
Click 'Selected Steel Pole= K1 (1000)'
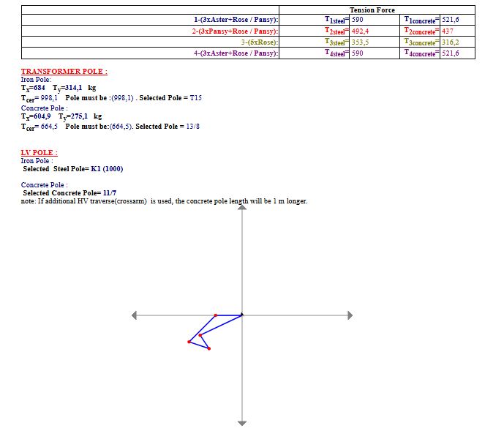click(73, 169)
